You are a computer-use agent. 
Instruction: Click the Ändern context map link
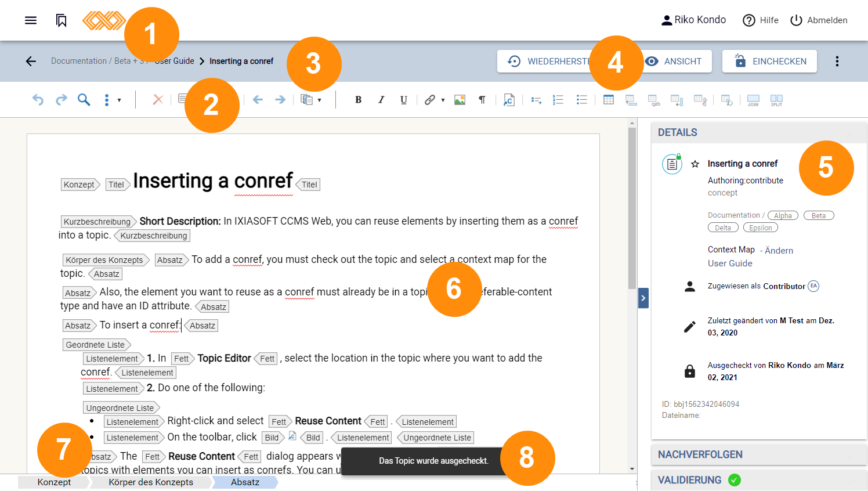click(x=779, y=250)
